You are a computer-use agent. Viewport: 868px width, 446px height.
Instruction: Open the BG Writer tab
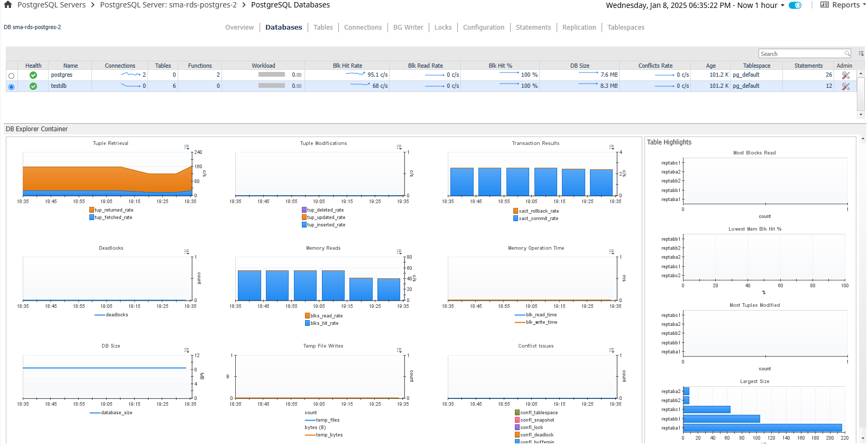(408, 28)
